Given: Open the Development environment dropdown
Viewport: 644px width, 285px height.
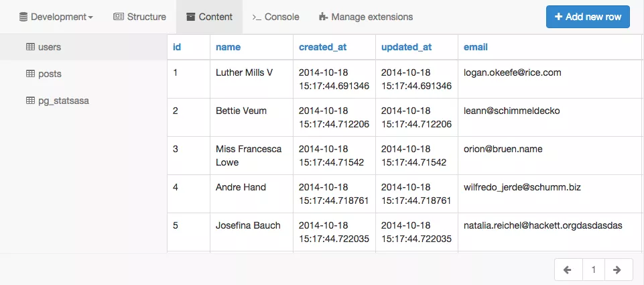Looking at the screenshot, I should [56, 17].
